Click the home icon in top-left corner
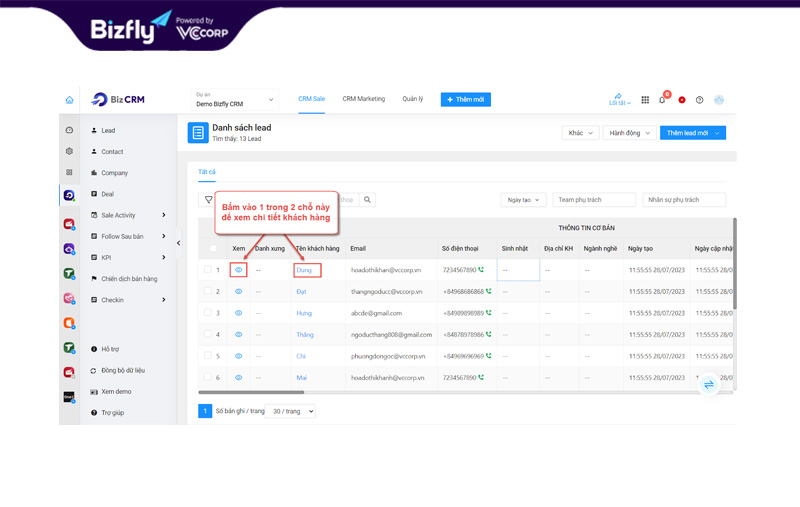Screen dimensions: 800x507 tap(69, 100)
